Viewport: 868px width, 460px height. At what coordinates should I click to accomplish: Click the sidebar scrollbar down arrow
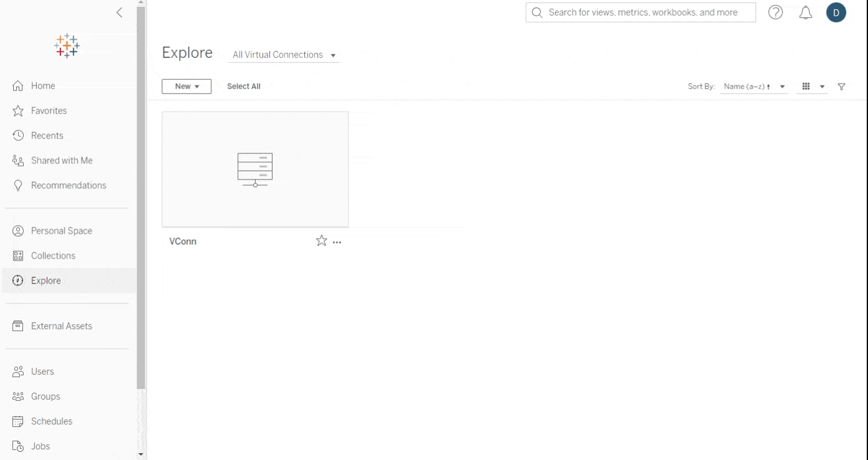point(141,455)
